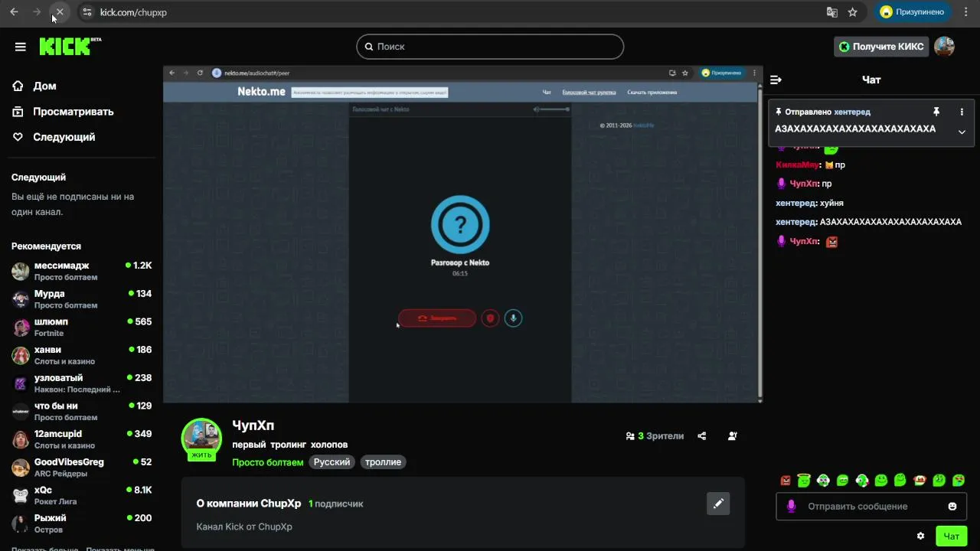Click the Зрители viewers count
This screenshot has height=551, width=980.
(x=655, y=436)
